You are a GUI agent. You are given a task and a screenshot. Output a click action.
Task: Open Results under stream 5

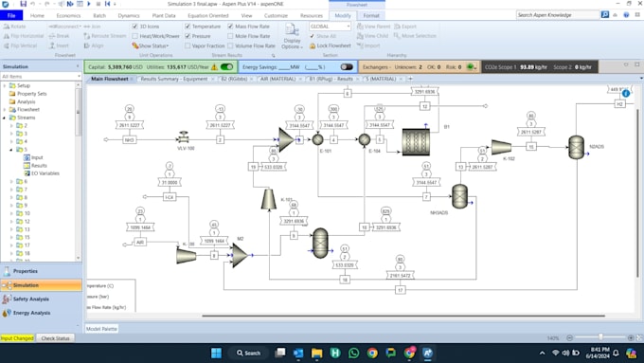[39, 165]
